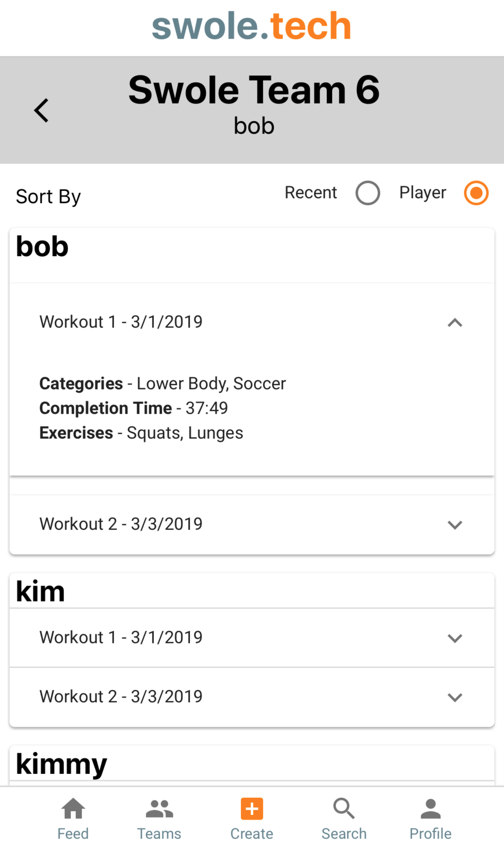Select the Player sort radio button
Image resolution: width=504 pixels, height=853 pixels.
click(x=476, y=193)
